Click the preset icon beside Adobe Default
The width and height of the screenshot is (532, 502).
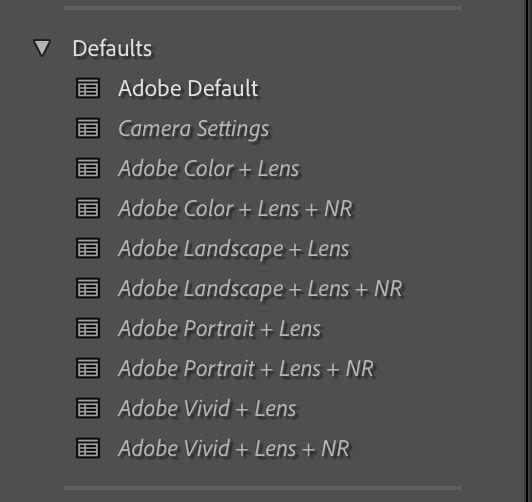[88, 88]
